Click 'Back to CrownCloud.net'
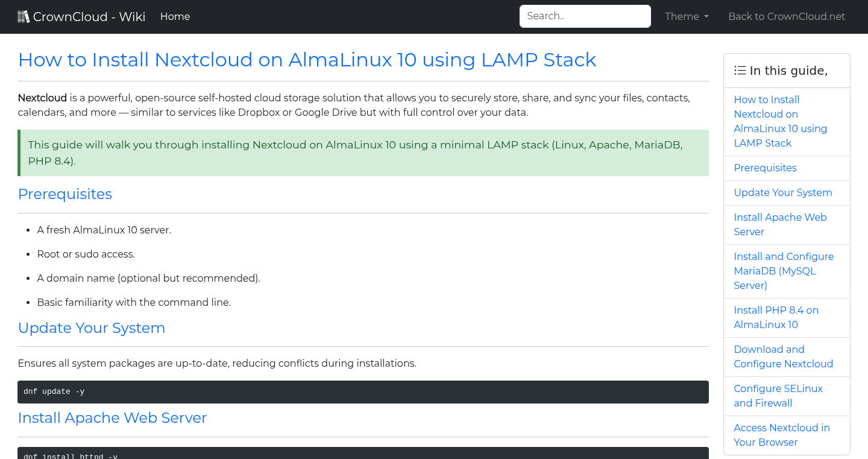Image resolution: width=868 pixels, height=459 pixels. point(787,16)
